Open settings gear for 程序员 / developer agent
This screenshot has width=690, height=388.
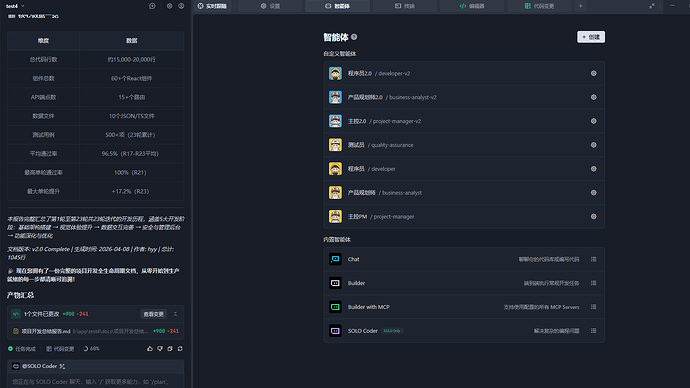(x=594, y=169)
